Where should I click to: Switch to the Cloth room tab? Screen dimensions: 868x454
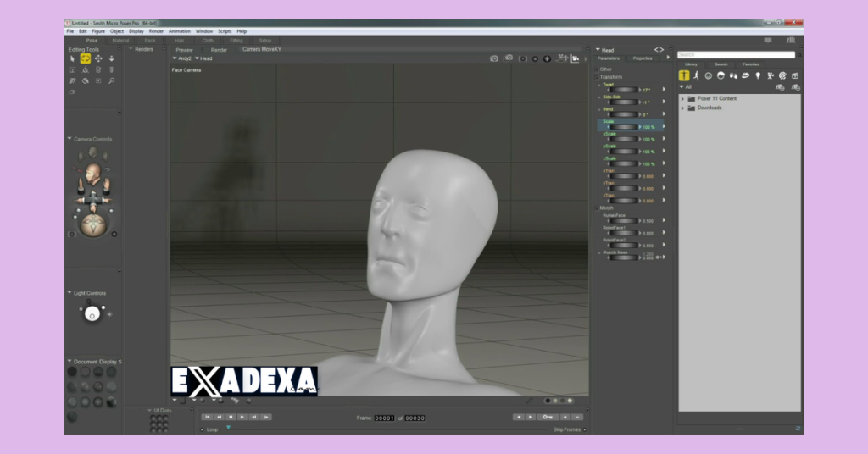pos(209,41)
